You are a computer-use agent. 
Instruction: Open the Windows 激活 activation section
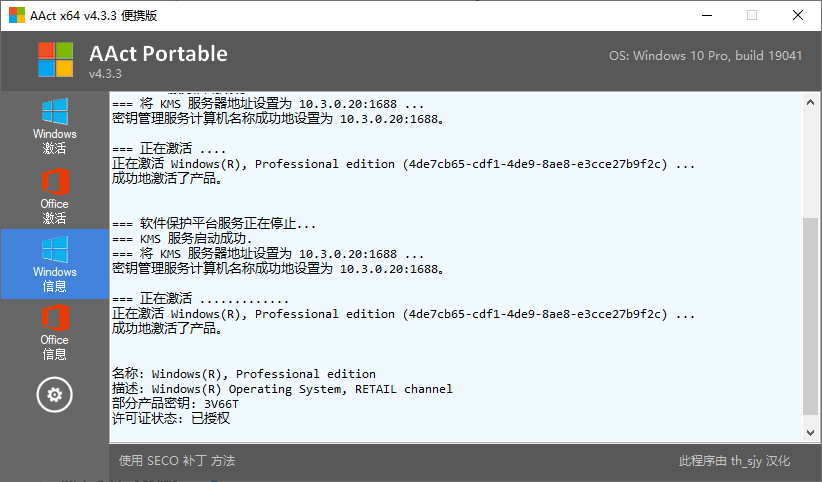(55, 126)
